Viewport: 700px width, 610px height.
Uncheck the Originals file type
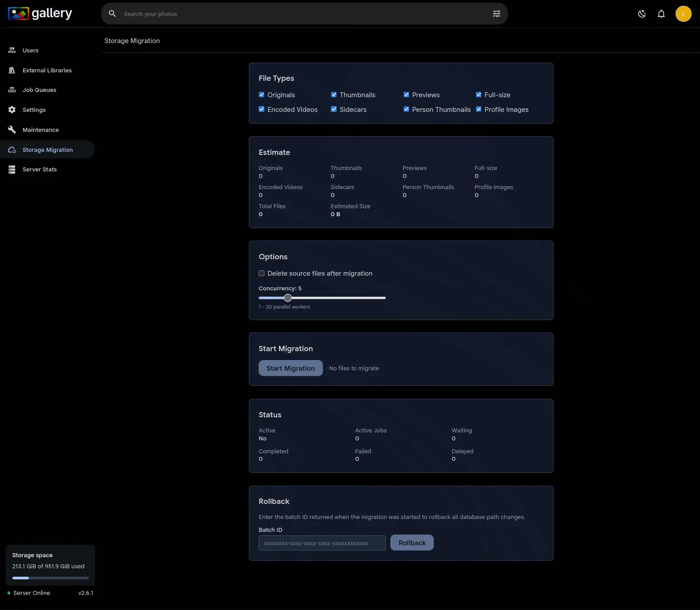pyautogui.click(x=262, y=95)
